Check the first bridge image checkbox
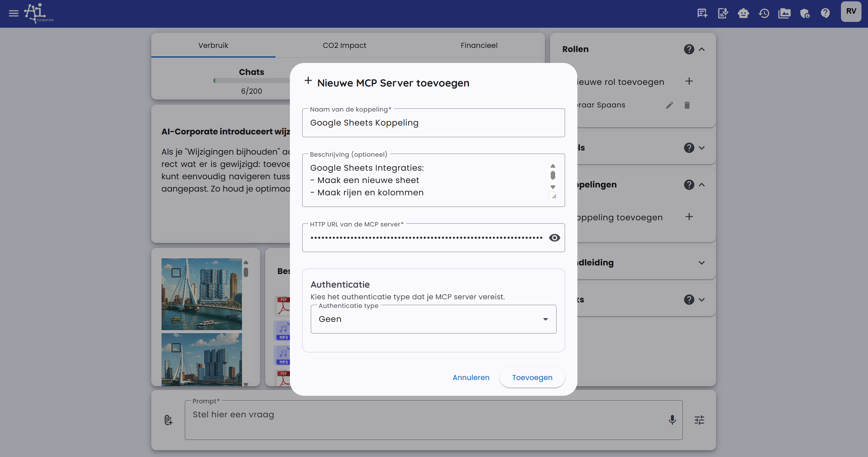Screen dimensions: 868x457 point(176,273)
